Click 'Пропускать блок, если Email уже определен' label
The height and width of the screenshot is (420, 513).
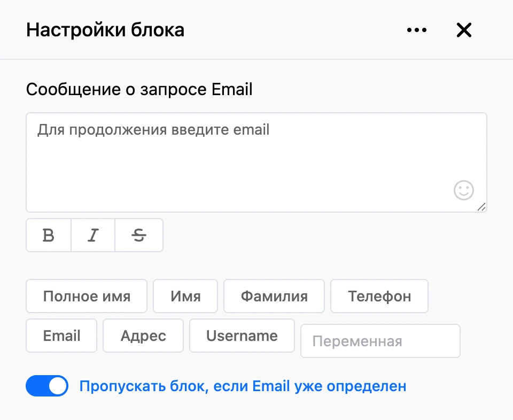tap(243, 386)
